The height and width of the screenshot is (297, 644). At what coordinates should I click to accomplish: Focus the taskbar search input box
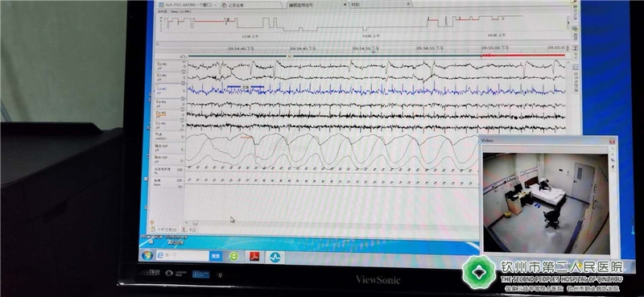tap(183, 255)
